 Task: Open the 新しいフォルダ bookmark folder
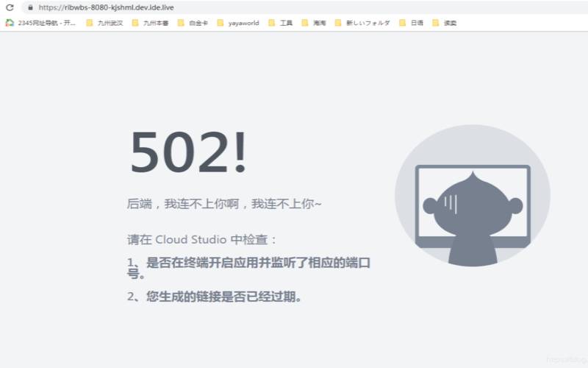[362, 23]
